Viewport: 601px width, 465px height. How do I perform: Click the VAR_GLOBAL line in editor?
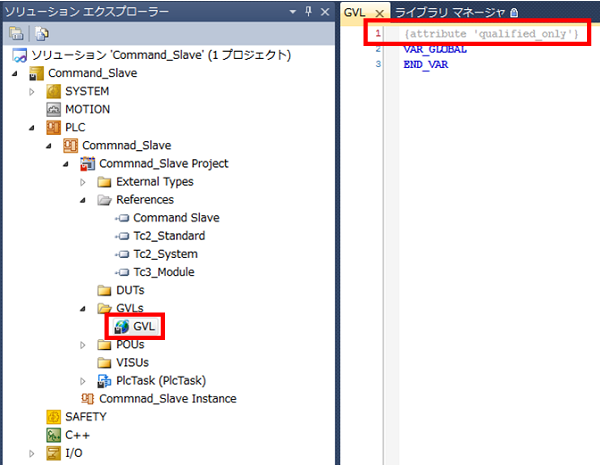click(x=435, y=49)
